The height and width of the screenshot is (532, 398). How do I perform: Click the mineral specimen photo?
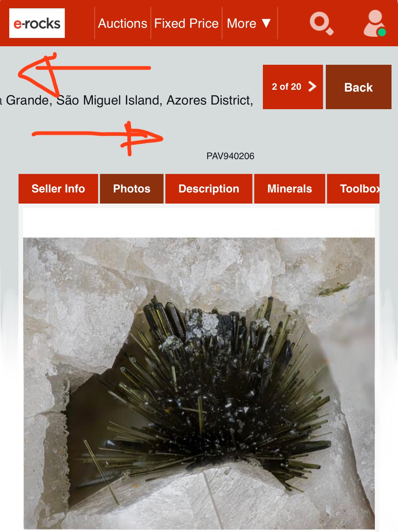click(x=199, y=383)
